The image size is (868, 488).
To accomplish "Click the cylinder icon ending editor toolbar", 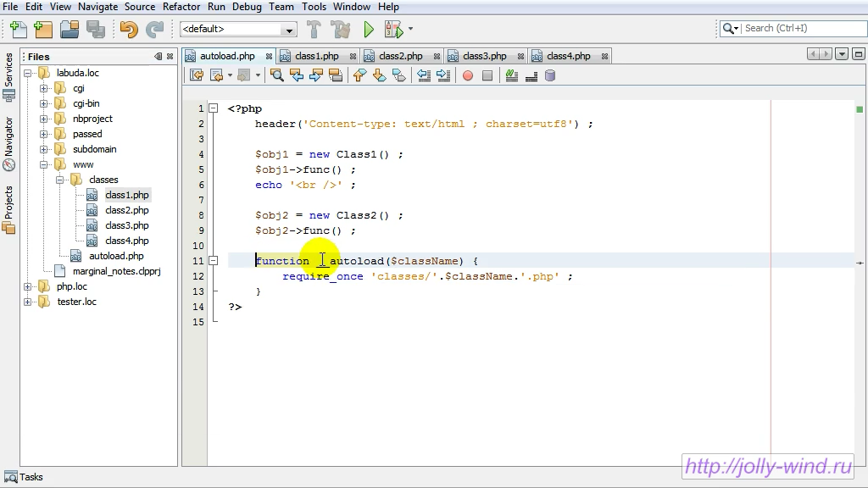I will [550, 75].
